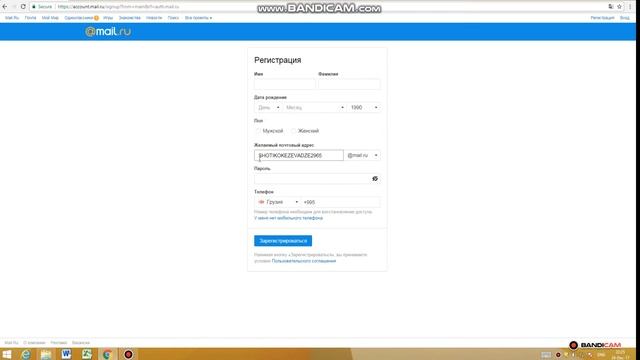Screen dimensions: 640x360
Task: Click the no mobile phone link
Action: click(x=289, y=218)
